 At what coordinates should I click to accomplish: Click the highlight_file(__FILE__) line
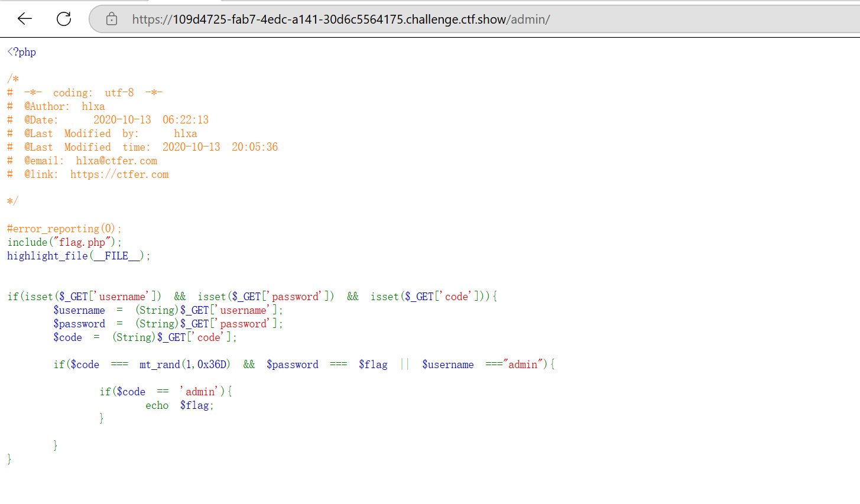tap(79, 256)
